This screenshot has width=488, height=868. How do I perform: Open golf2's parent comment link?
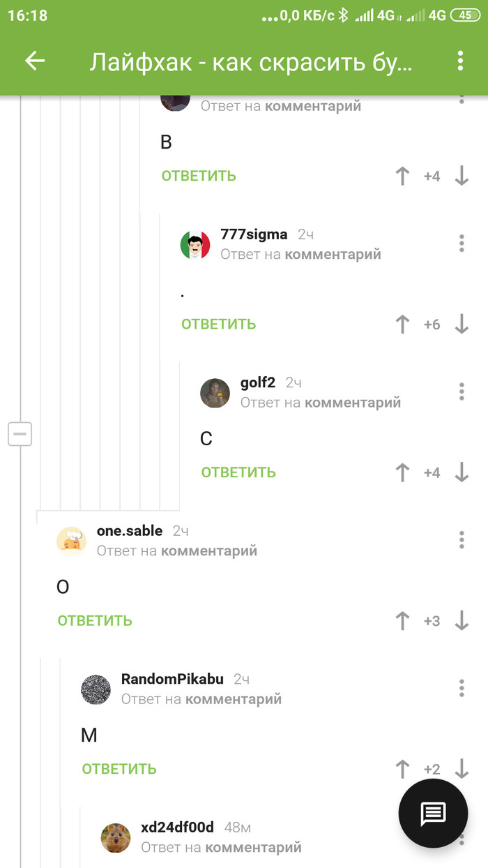coord(352,403)
